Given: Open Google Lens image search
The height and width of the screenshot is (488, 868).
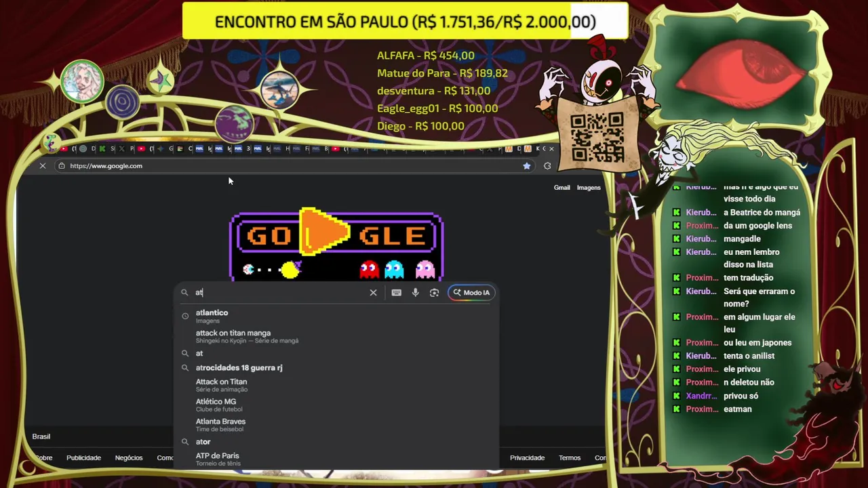Looking at the screenshot, I should 435,293.
